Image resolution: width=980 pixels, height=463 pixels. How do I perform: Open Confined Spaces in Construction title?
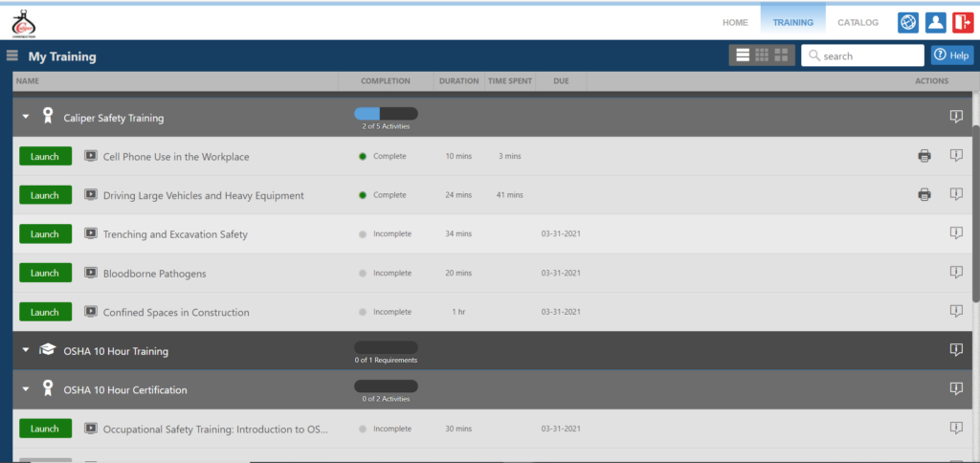click(x=176, y=313)
